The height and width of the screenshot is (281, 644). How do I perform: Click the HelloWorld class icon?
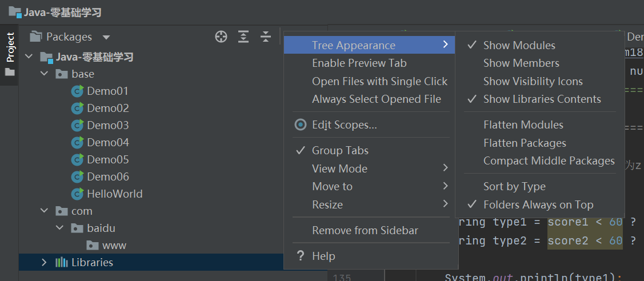click(x=77, y=194)
